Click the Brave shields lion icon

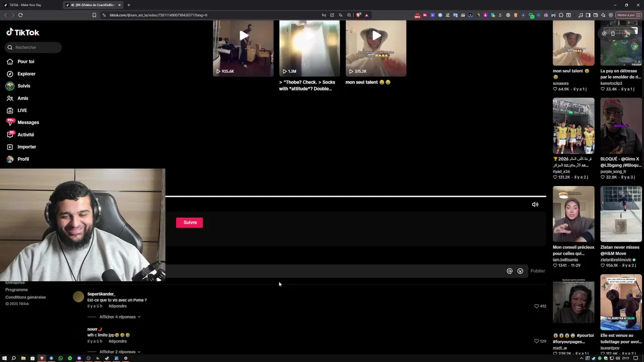click(358, 15)
